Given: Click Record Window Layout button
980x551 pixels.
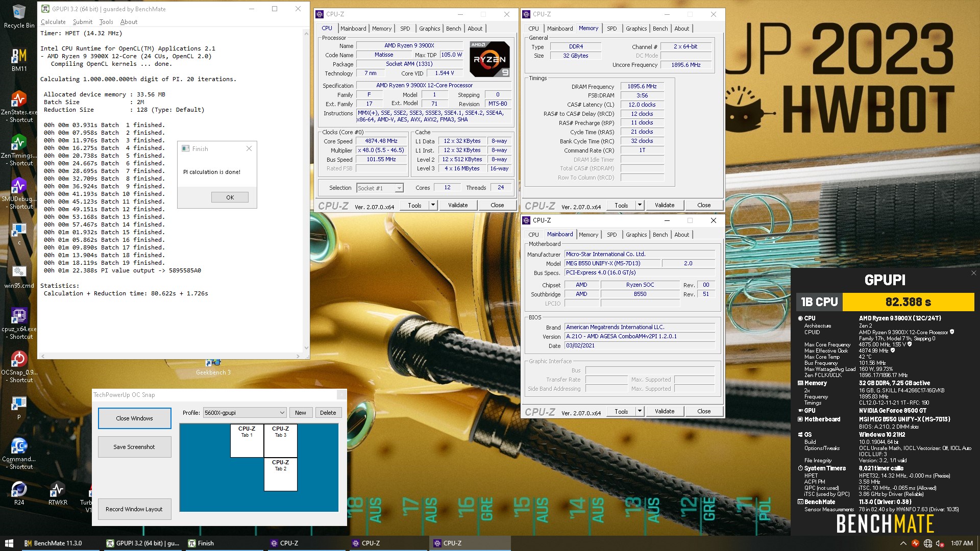Looking at the screenshot, I should [x=134, y=509].
